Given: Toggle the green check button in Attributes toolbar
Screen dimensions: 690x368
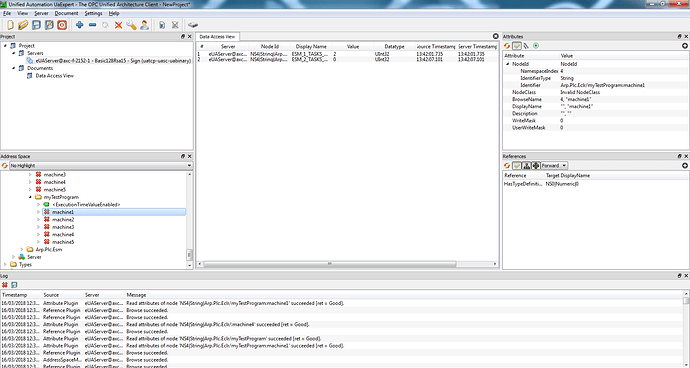Looking at the screenshot, I should point(517,46).
